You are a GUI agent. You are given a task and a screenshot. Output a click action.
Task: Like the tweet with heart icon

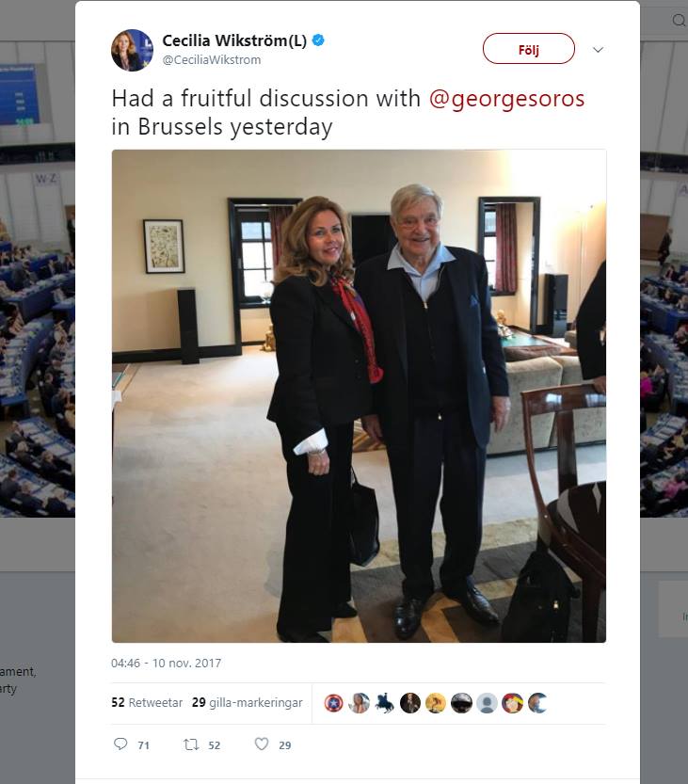[x=262, y=744]
